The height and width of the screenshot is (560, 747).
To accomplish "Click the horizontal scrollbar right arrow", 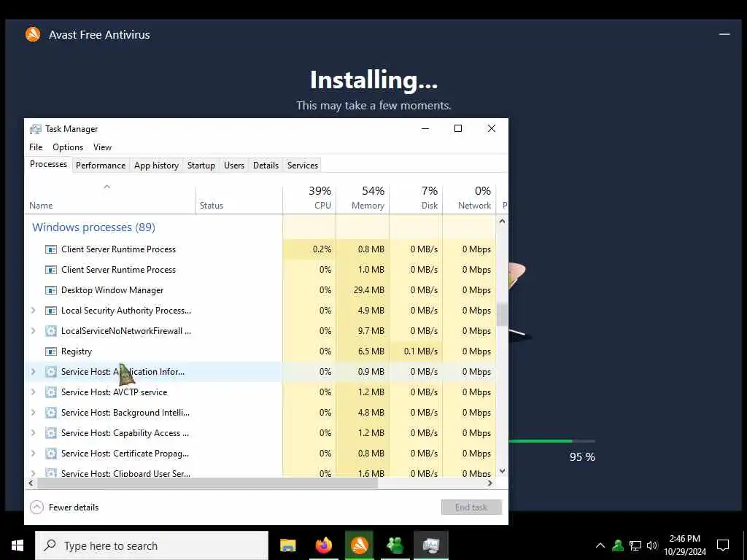I will point(489,483).
